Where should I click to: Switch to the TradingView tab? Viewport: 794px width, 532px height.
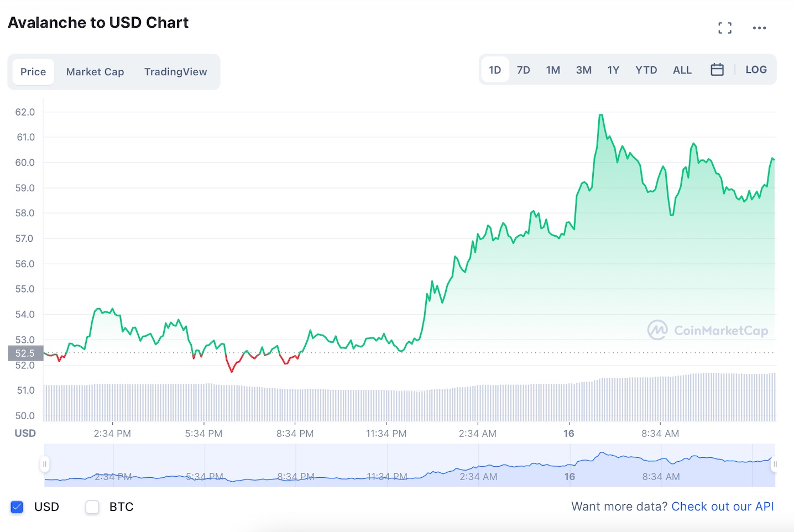point(175,72)
